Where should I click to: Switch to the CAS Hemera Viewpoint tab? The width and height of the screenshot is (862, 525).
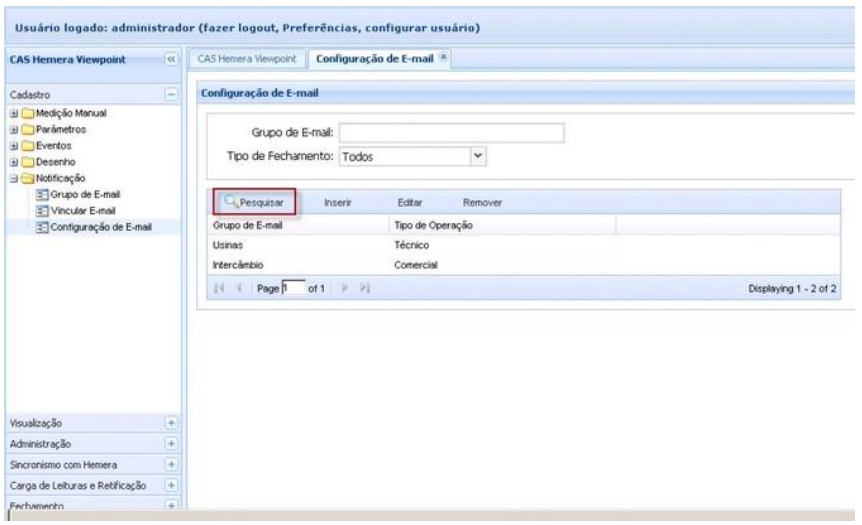[x=246, y=60]
